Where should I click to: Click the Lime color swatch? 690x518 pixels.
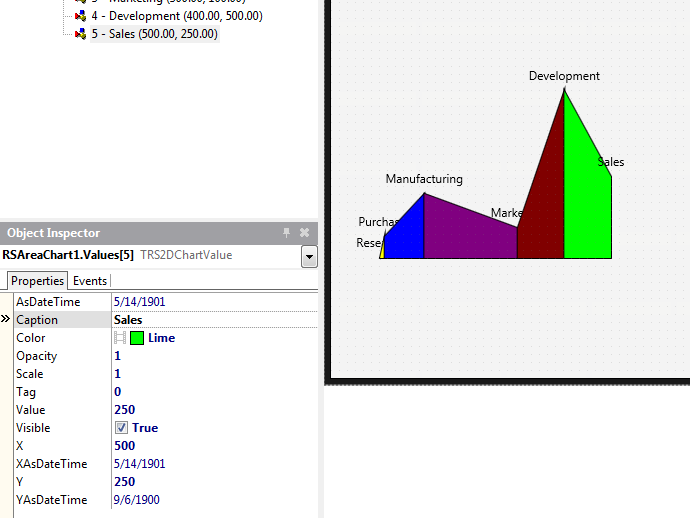[x=137, y=338]
